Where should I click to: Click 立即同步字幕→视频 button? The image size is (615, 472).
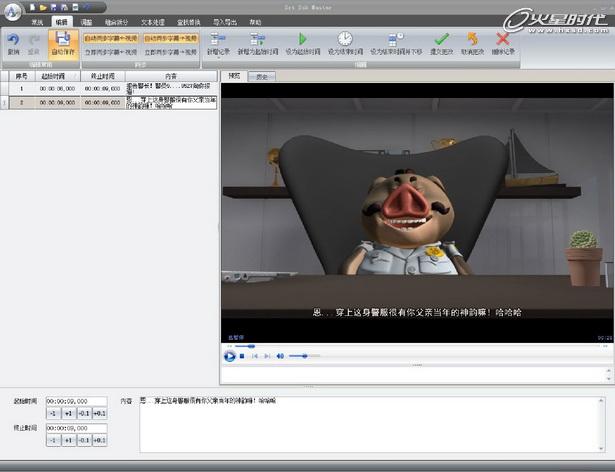171,52
